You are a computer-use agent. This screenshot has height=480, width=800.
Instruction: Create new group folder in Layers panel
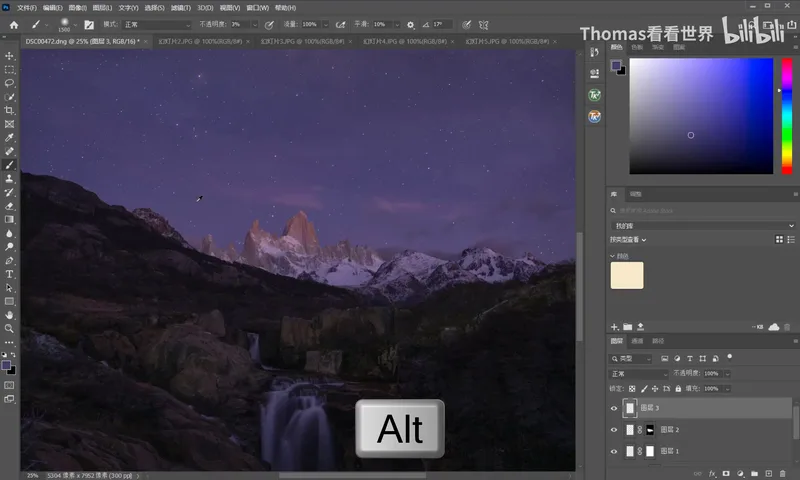click(755, 473)
